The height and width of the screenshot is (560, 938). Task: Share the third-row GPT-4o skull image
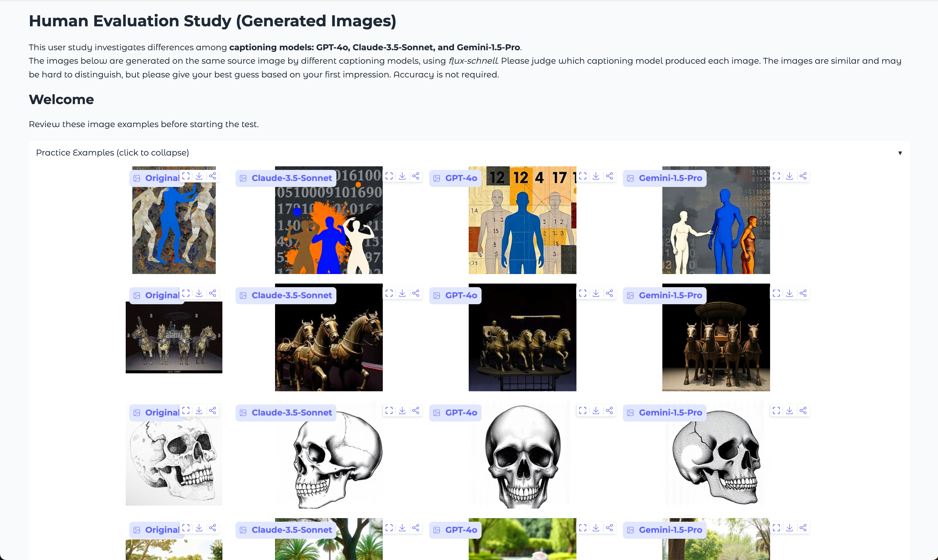609,410
